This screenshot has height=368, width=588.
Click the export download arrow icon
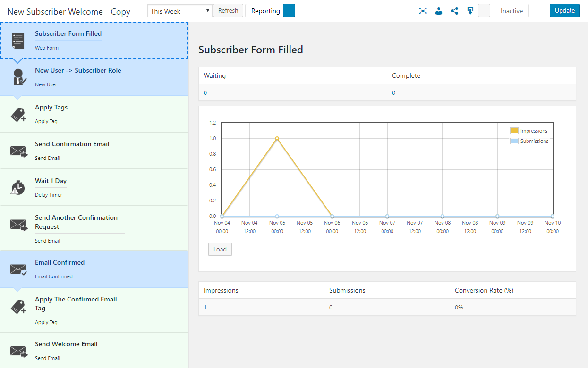pos(470,11)
